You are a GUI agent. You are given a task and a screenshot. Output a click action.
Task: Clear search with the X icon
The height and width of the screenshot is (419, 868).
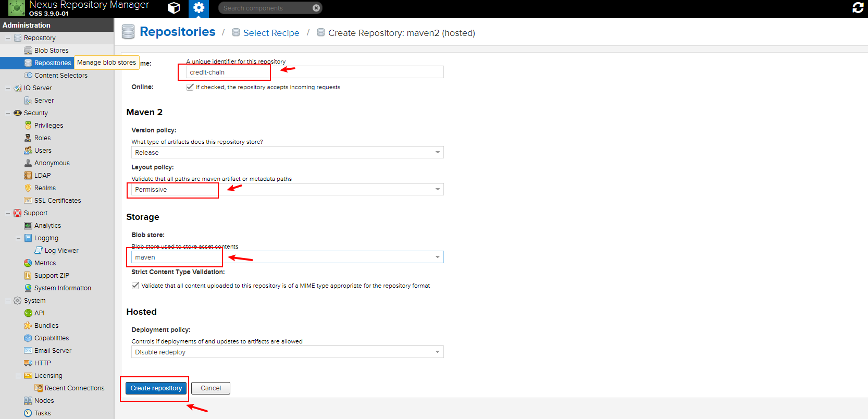[x=316, y=8]
